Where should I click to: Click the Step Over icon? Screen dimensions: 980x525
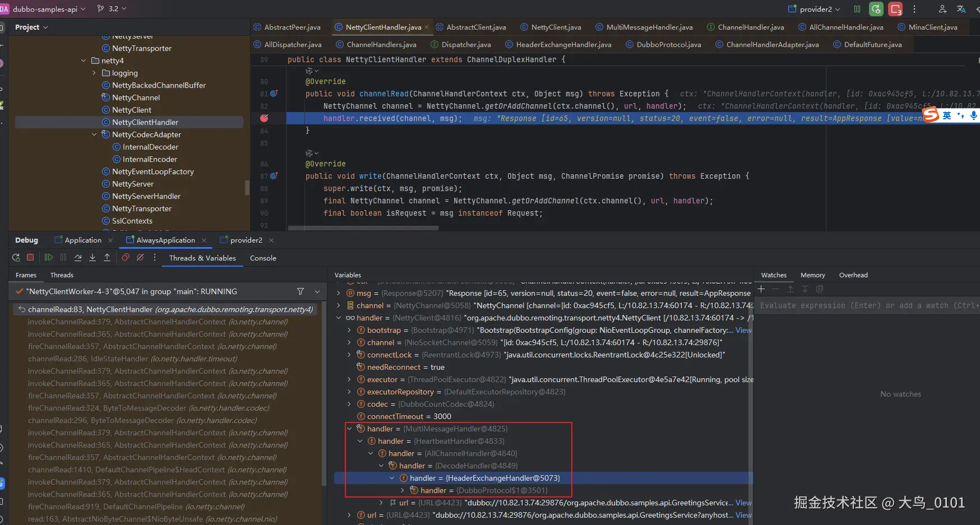[78, 258]
